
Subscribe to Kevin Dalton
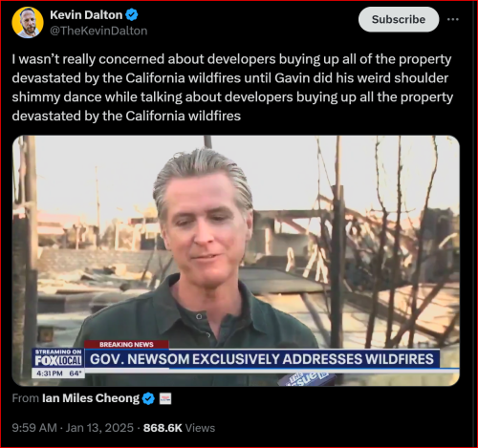pyautogui.click(x=399, y=19)
